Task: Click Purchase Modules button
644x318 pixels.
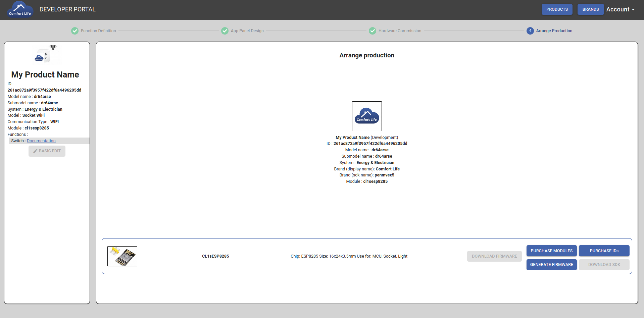Action: pyautogui.click(x=551, y=251)
